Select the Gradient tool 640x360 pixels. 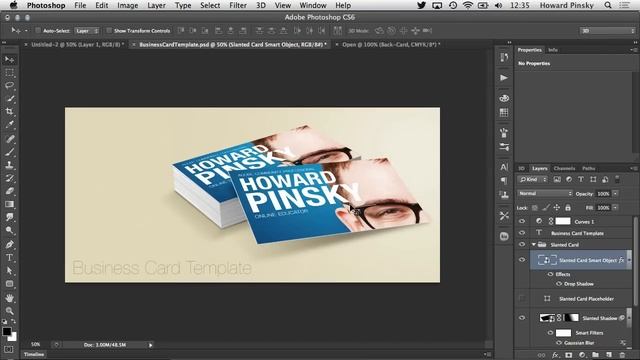[x=9, y=204]
